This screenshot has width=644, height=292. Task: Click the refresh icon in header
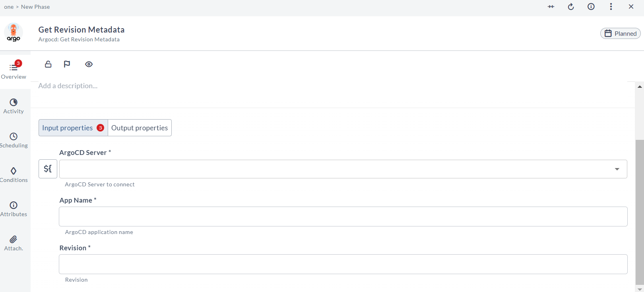(571, 7)
